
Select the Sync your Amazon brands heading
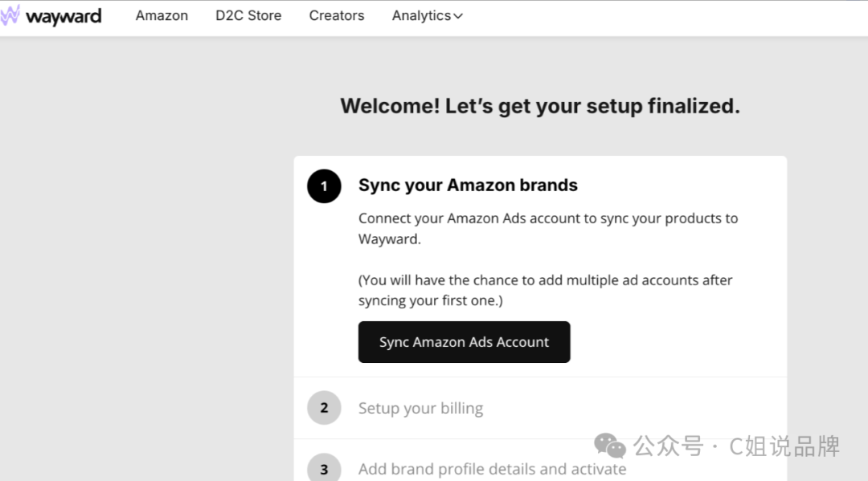(468, 185)
